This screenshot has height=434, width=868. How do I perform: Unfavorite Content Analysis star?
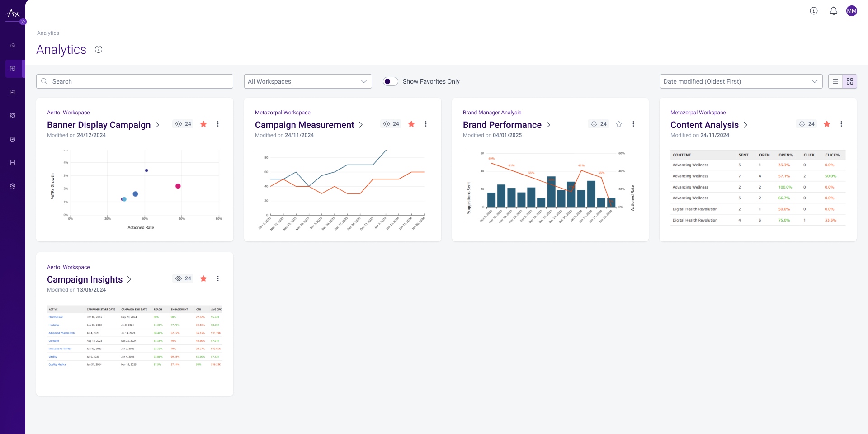click(x=827, y=124)
